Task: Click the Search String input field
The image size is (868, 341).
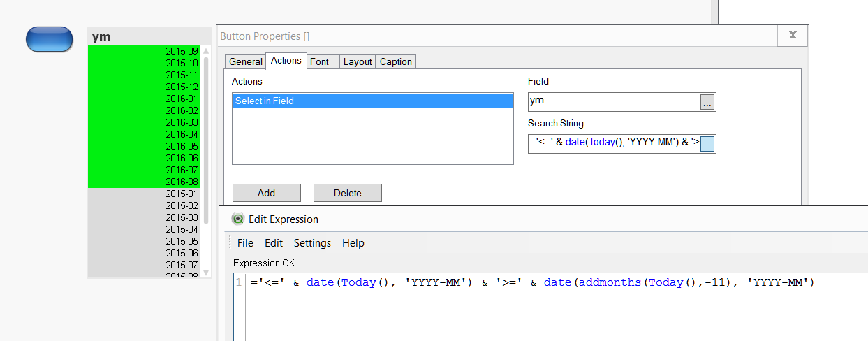Action: click(614, 144)
